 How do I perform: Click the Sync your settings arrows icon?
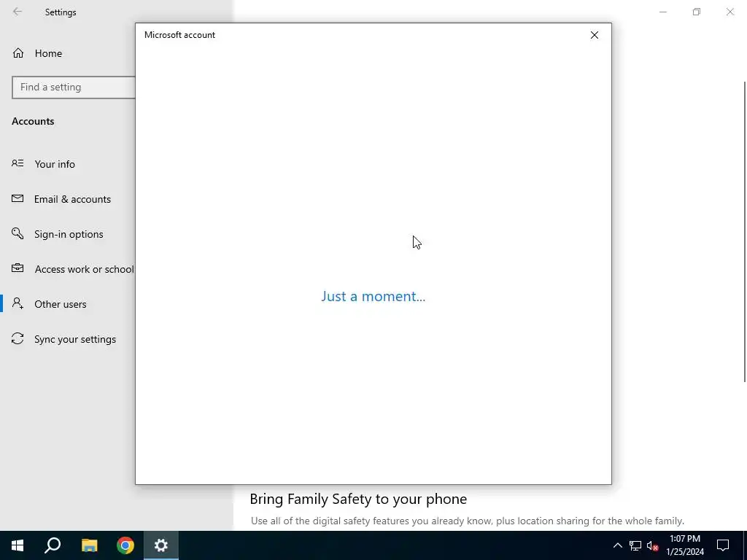point(18,338)
